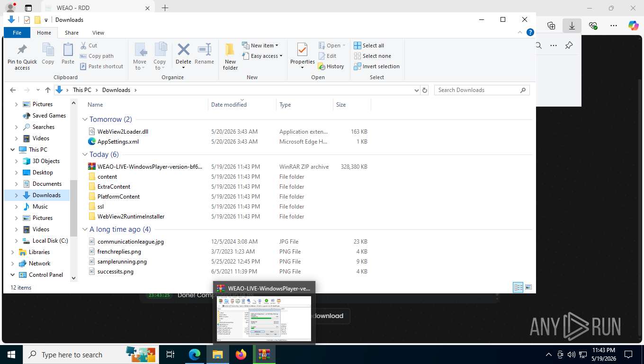Click Open in the Open group
The width and height of the screenshot is (644, 364).
[332, 45]
